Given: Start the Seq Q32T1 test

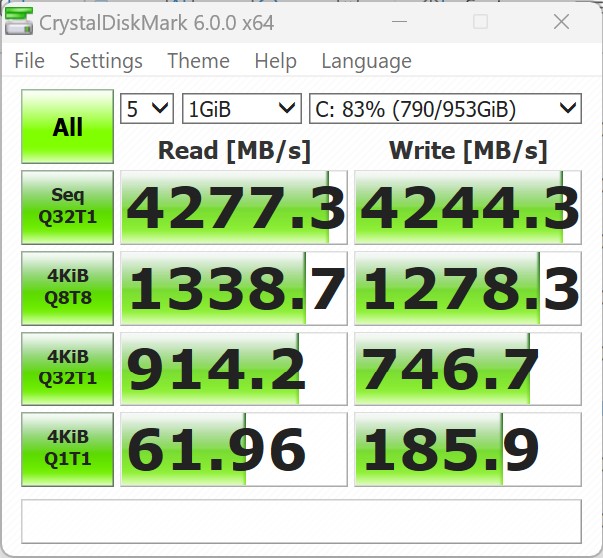Looking at the screenshot, I should 67,207.
